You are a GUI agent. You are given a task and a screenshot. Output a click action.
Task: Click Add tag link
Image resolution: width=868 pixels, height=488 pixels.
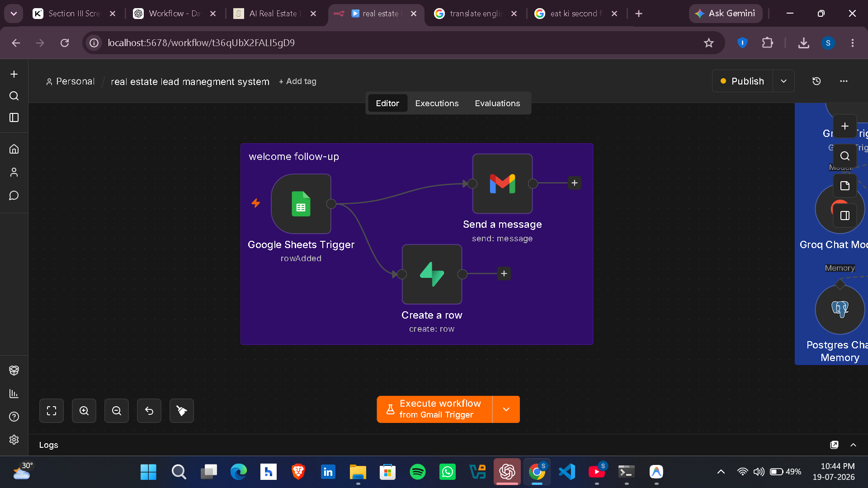(297, 81)
